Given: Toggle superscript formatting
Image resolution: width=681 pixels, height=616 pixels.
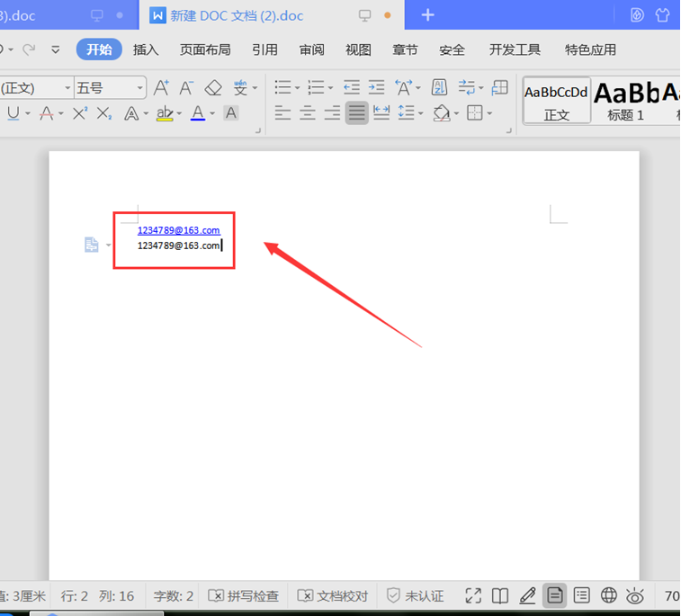Looking at the screenshot, I should point(80,113).
